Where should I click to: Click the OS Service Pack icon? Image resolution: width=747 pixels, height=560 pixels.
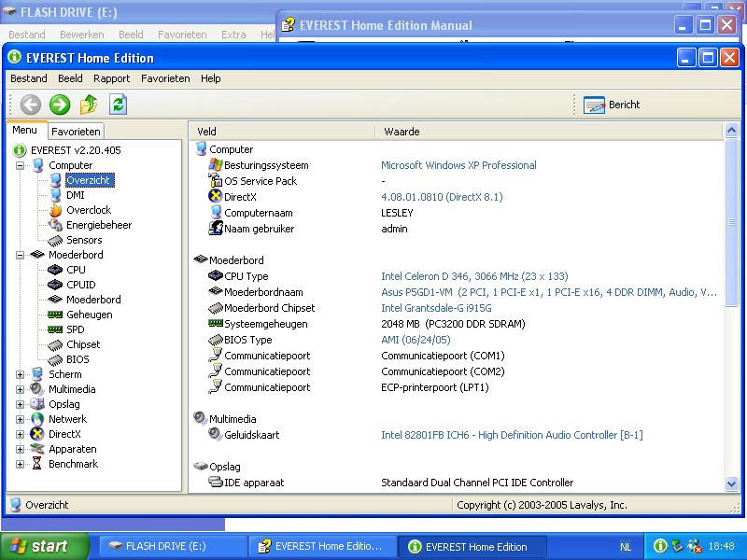click(216, 180)
